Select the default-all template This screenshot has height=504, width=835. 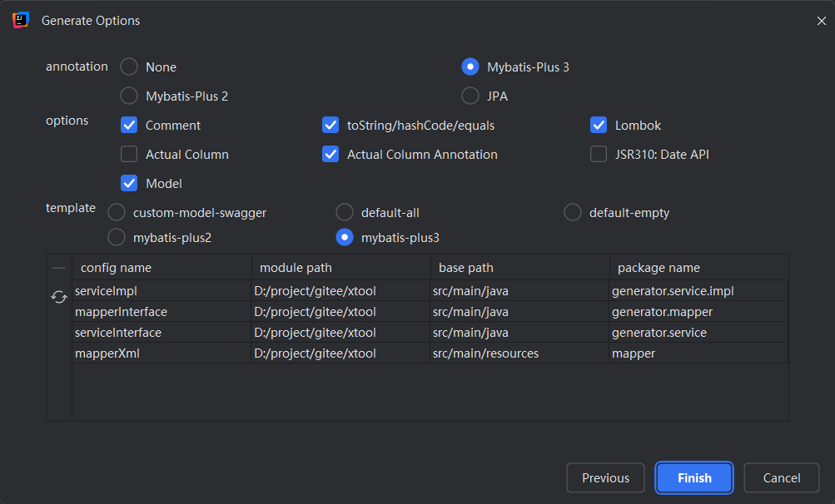(x=345, y=213)
